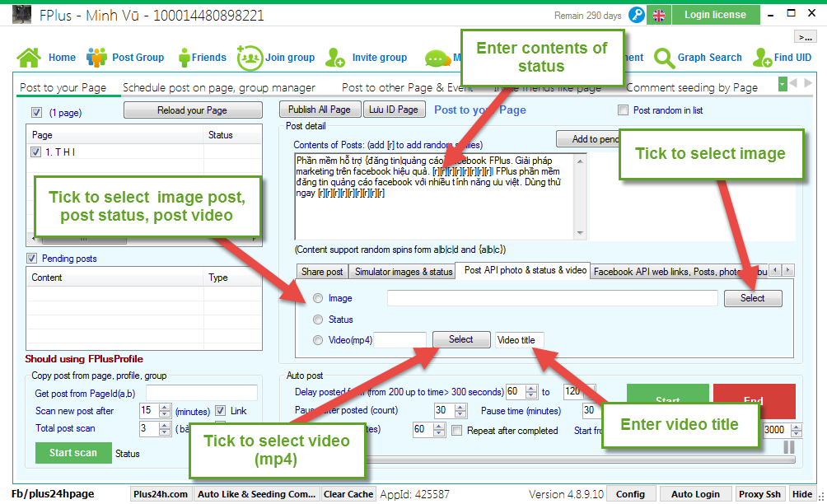
Task: Click the red End button
Action: [x=755, y=401]
